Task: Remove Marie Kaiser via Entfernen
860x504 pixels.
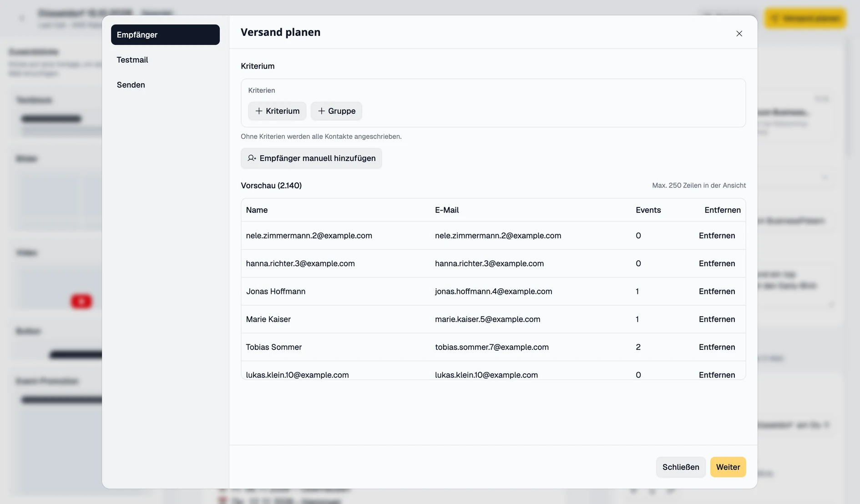Action: [717, 319]
